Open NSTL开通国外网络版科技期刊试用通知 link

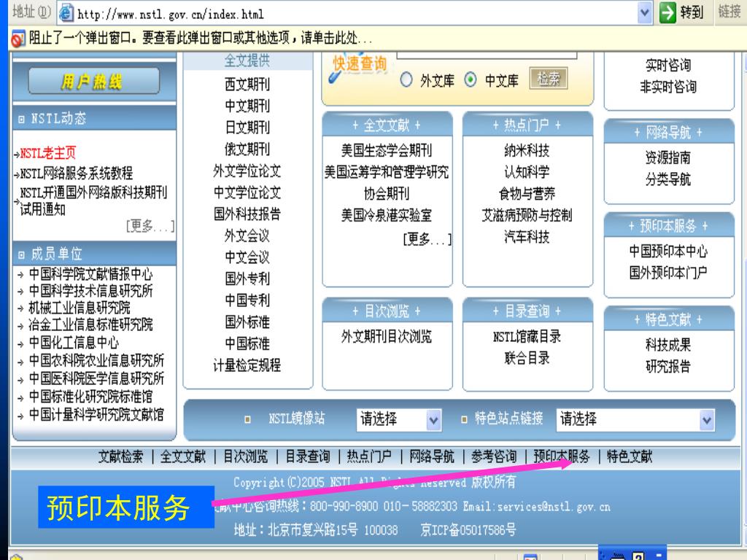pos(93,201)
